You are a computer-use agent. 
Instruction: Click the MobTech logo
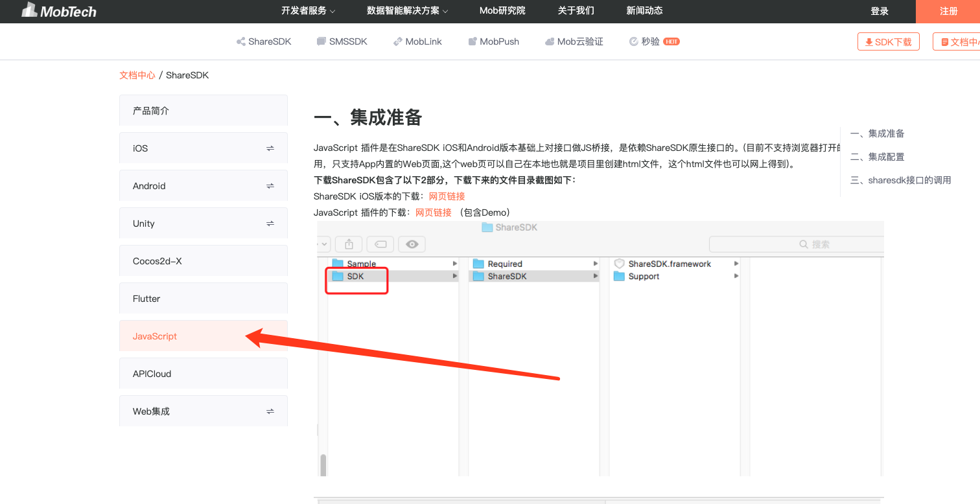click(x=59, y=10)
